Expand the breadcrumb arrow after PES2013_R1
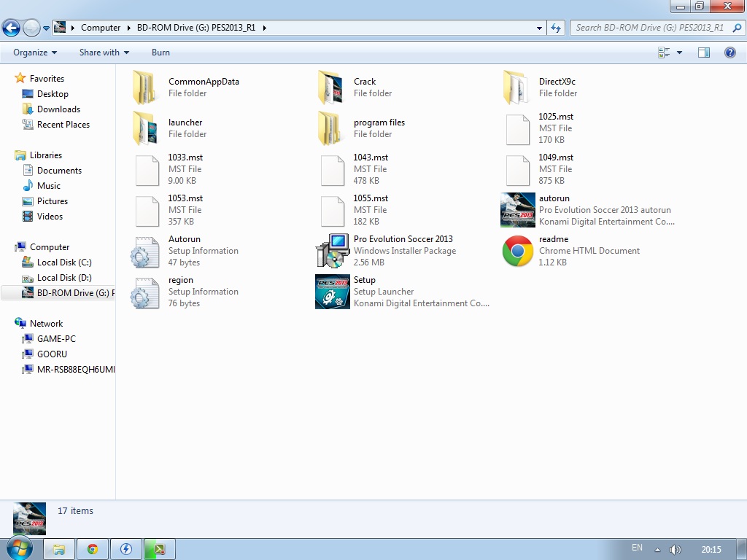The width and height of the screenshot is (747, 560). coord(264,28)
